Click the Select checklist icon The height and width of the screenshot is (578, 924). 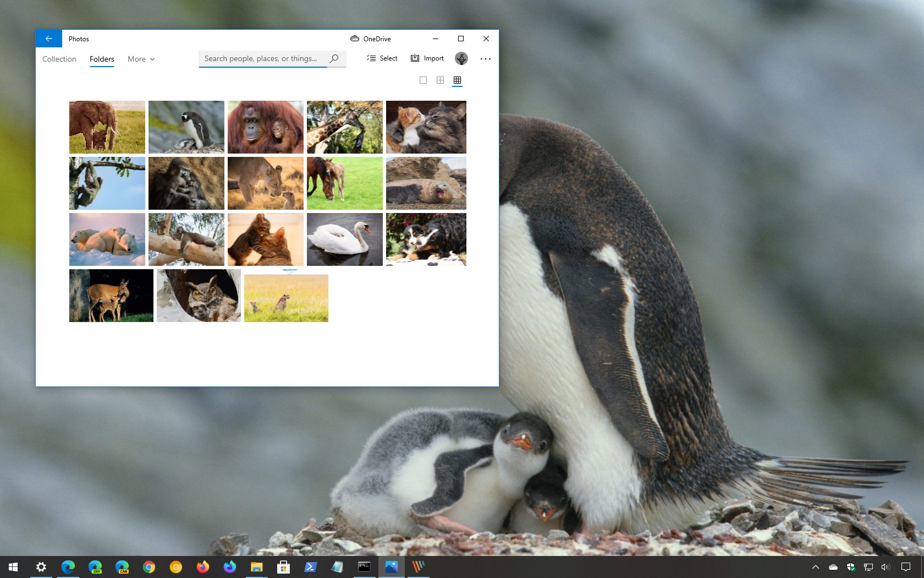[x=370, y=58]
